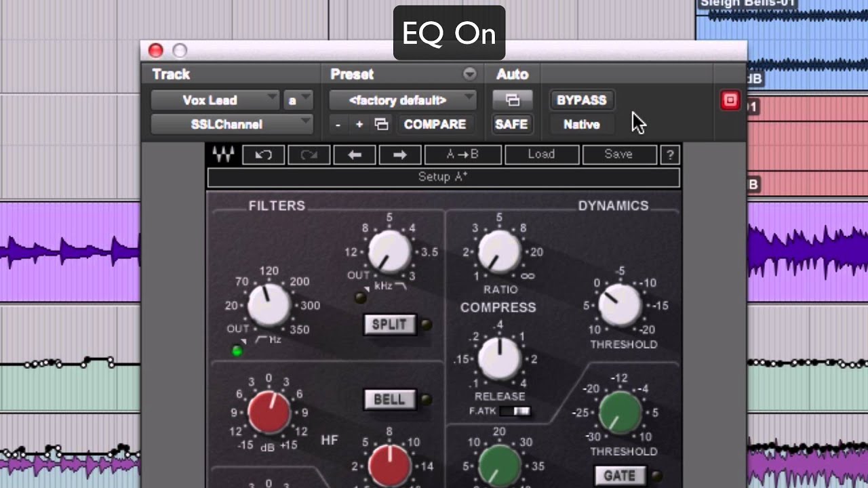This screenshot has width=868, height=488.
Task: Click the red HF gain dB knob
Action: [x=269, y=412]
